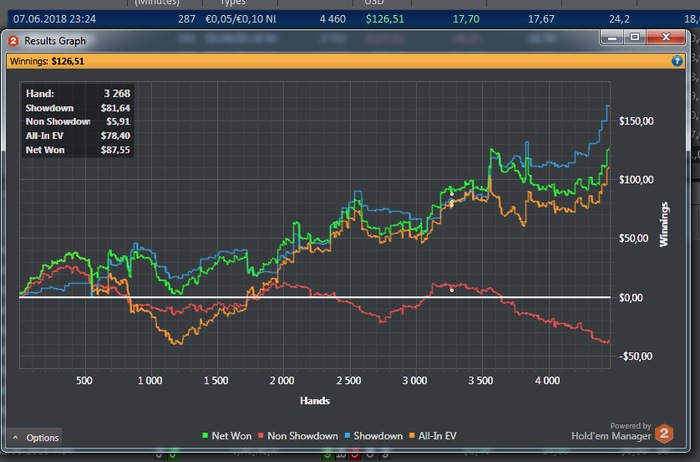Toggle the Non Showdown legend entry
The height and width of the screenshot is (462, 700).
298,436
